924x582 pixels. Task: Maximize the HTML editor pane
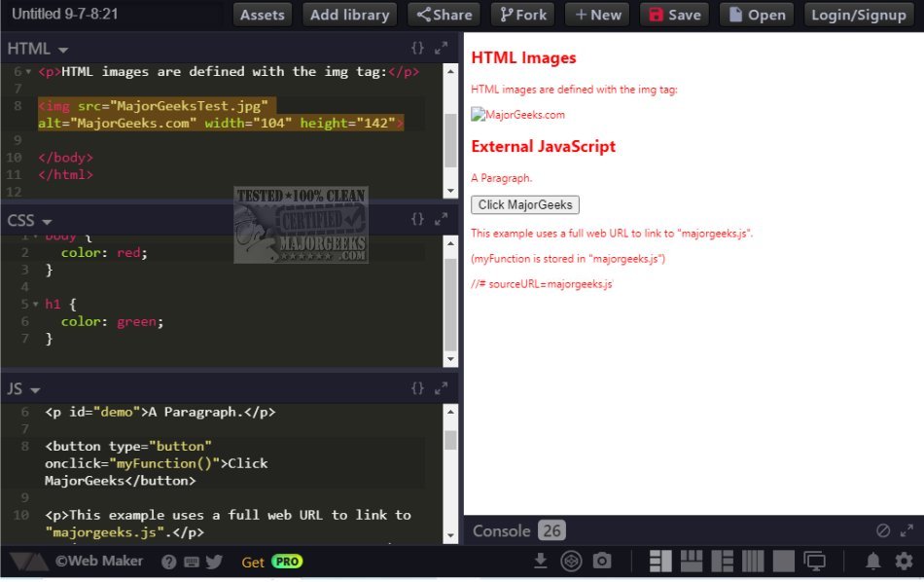coord(441,48)
